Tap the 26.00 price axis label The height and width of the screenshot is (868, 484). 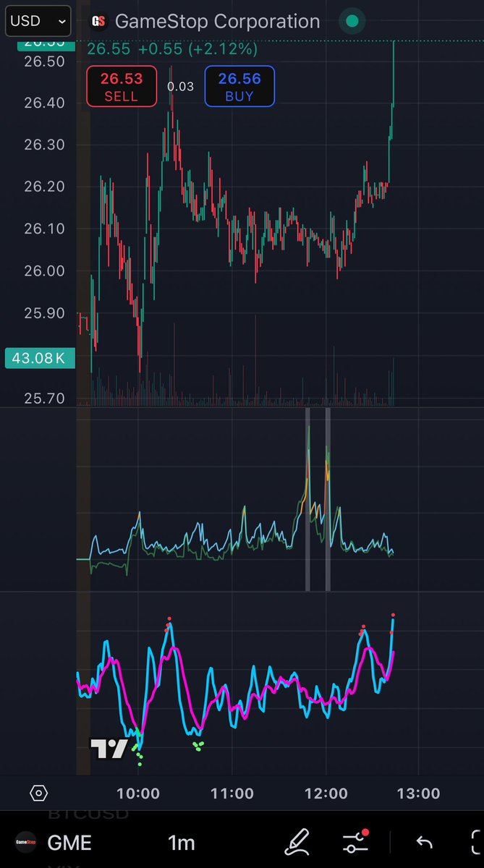point(44,271)
